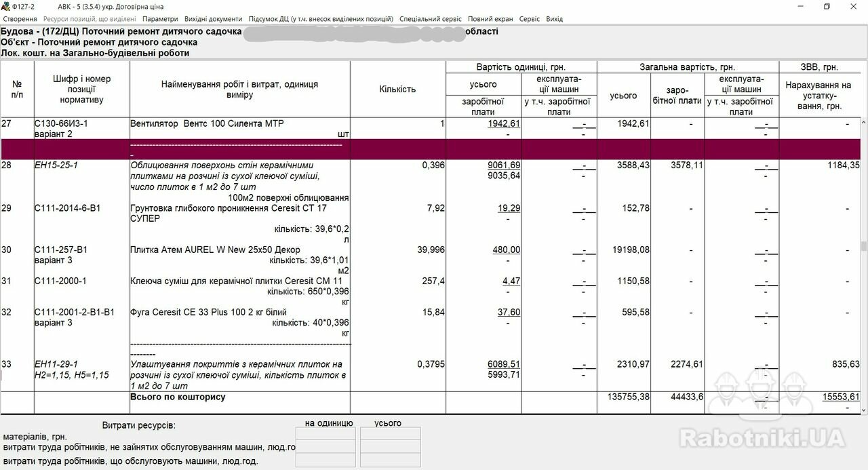868x470 pixels.
Task: Click equipment charge 1184,35
Action: pos(843,165)
